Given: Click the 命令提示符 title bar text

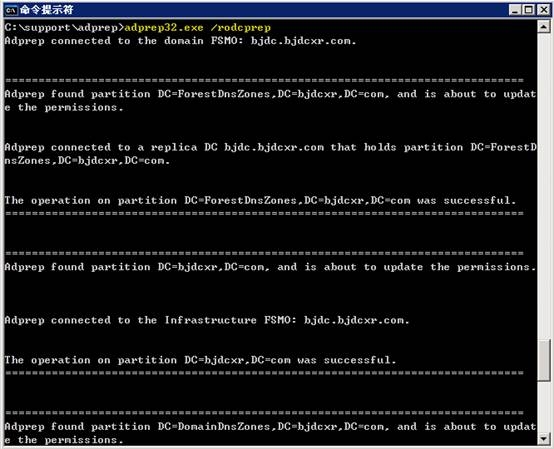Looking at the screenshot, I should click(47, 10).
